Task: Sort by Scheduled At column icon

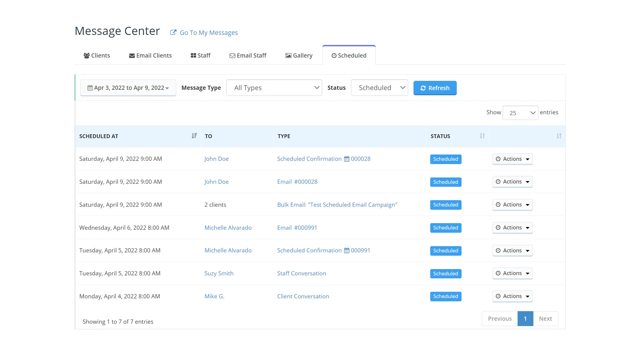Action: [194, 136]
